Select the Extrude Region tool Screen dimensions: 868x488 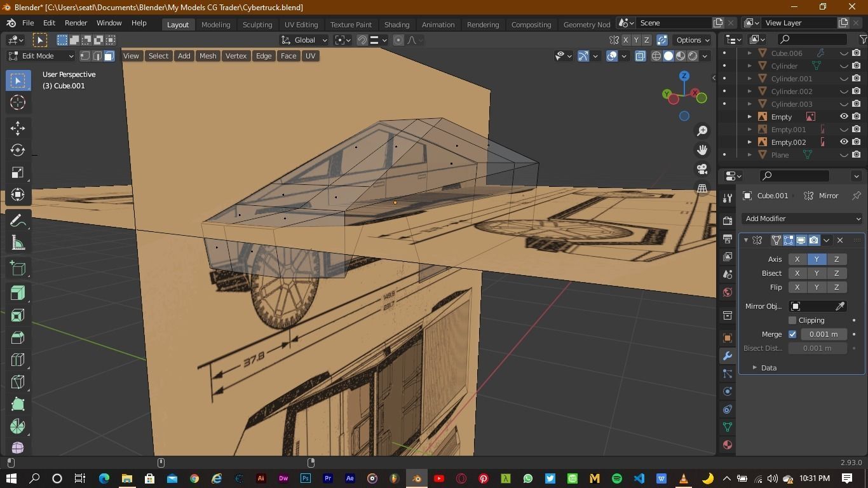coord(18,293)
